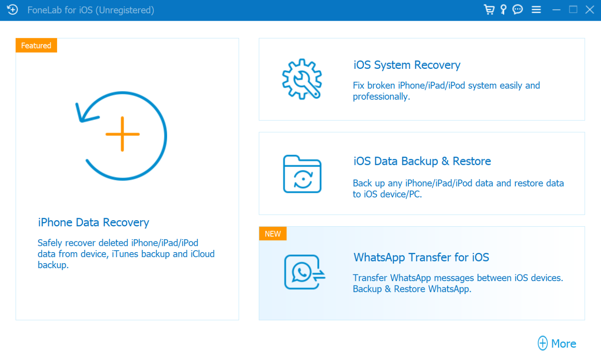
Task: Click the orange Featured badge
Action: coord(36,45)
